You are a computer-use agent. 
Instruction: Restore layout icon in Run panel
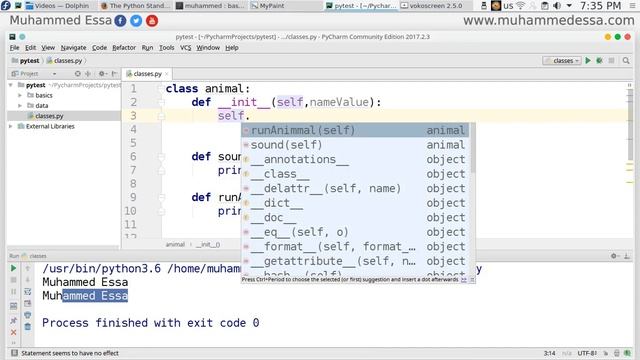pyautogui.click(x=13, y=306)
